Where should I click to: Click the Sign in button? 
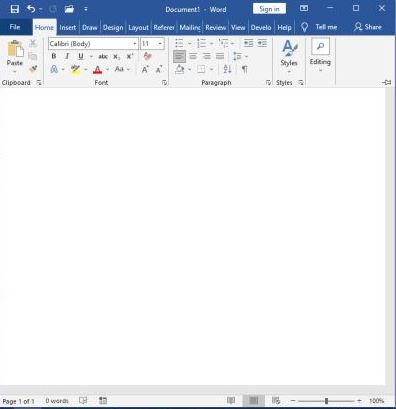click(269, 9)
